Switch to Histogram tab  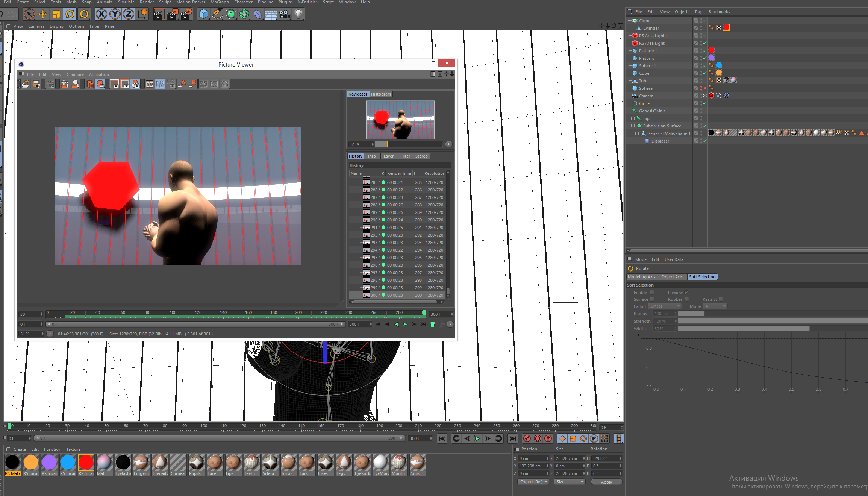[381, 94]
